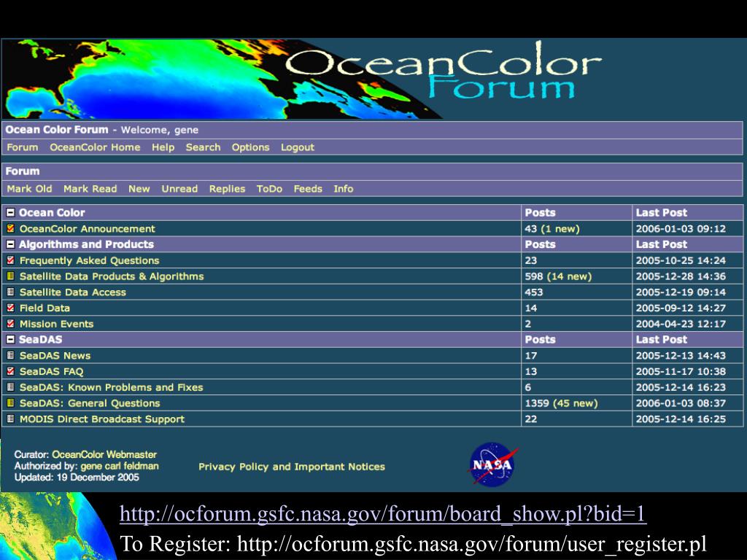Click Mark Old in the forum toolbar
747x560 pixels.
tap(29, 189)
